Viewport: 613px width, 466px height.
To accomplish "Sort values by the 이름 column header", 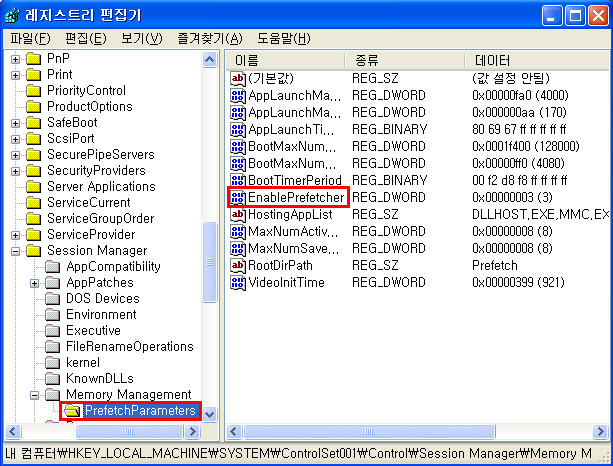I will pos(285,61).
